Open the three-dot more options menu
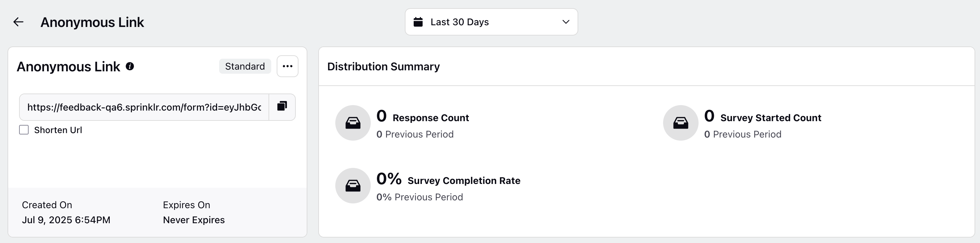The image size is (980, 243). [x=287, y=66]
